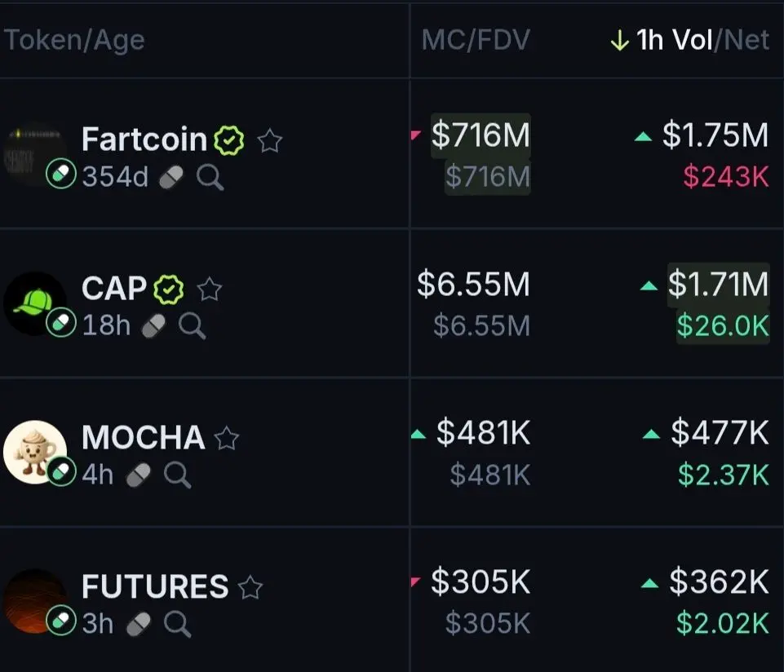Click Fartcoin's green verified badge
Viewport: 784px width, 672px height.
pos(229,140)
